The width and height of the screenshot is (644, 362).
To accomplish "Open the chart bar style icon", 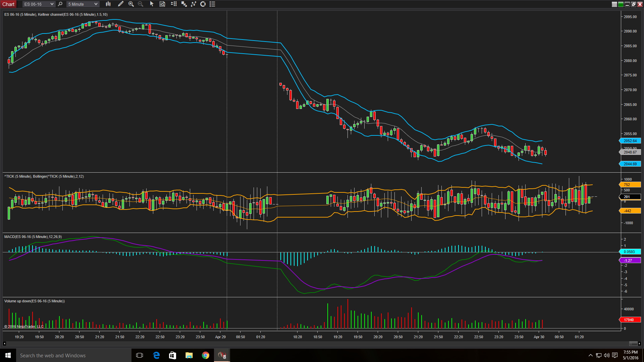I will (x=108, y=4).
